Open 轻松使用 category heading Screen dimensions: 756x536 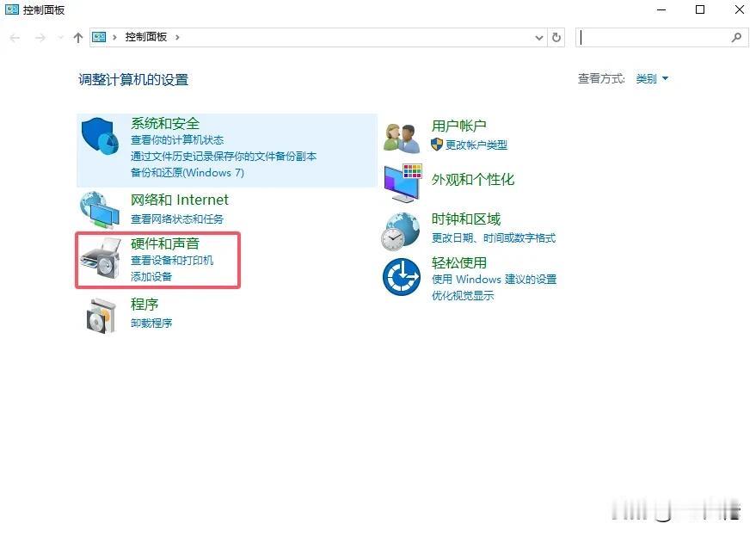click(458, 263)
